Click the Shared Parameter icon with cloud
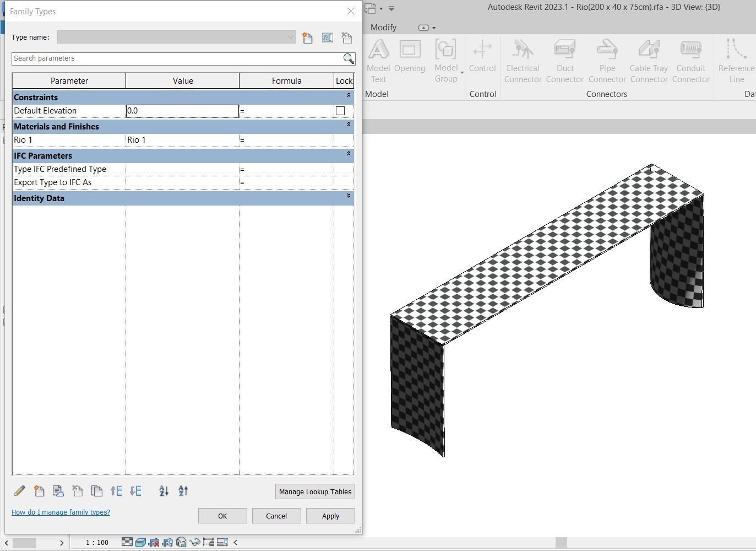The height and width of the screenshot is (551, 756). [x=58, y=491]
